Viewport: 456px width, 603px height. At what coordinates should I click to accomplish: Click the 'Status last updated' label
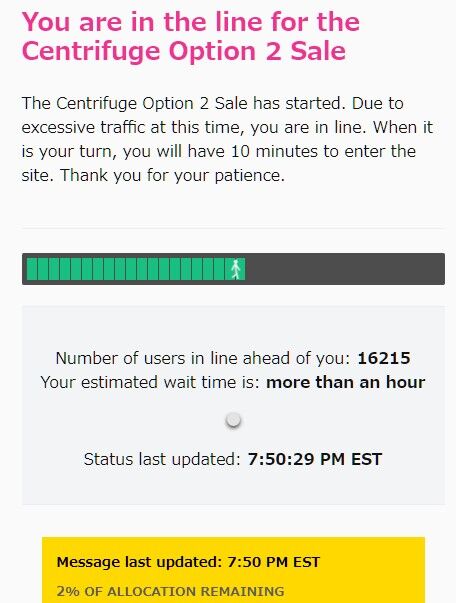pos(162,459)
